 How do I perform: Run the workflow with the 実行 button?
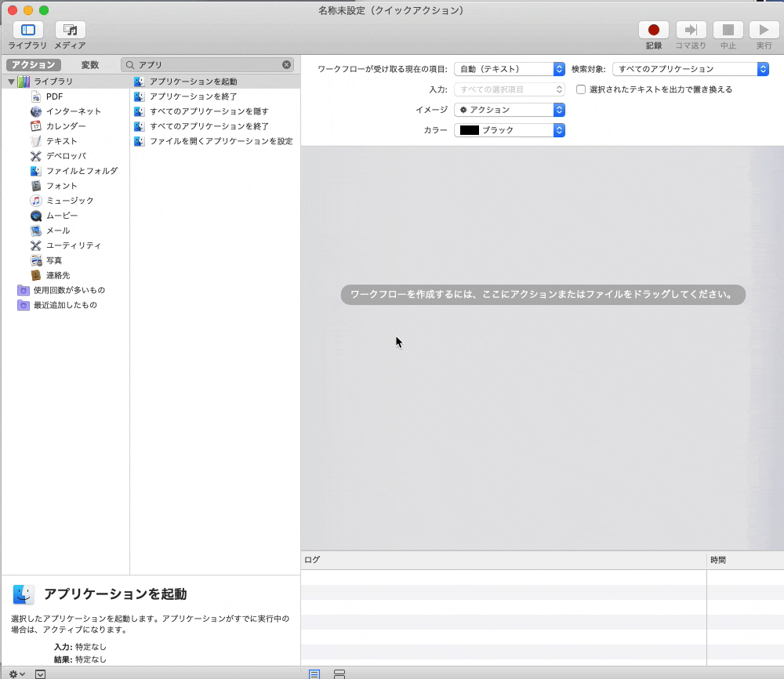tap(764, 30)
